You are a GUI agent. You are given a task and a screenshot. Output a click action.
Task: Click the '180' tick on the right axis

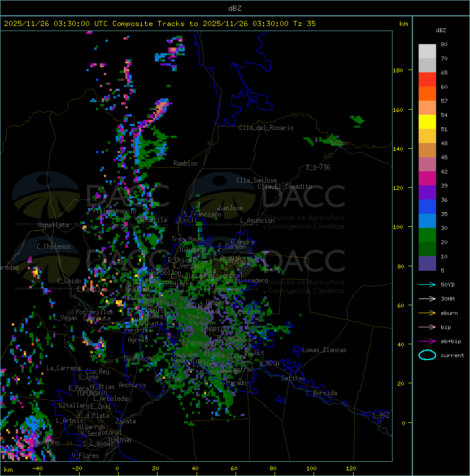398,71
